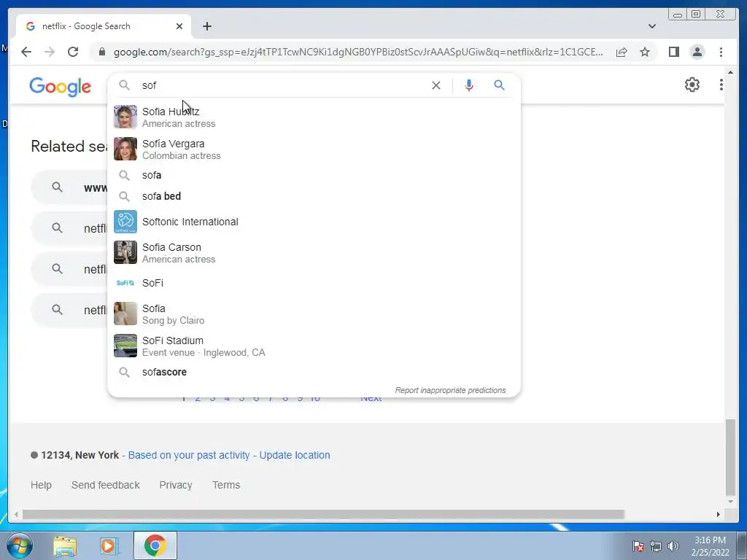
Task: Click the scroll right arrow
Action: point(719,514)
